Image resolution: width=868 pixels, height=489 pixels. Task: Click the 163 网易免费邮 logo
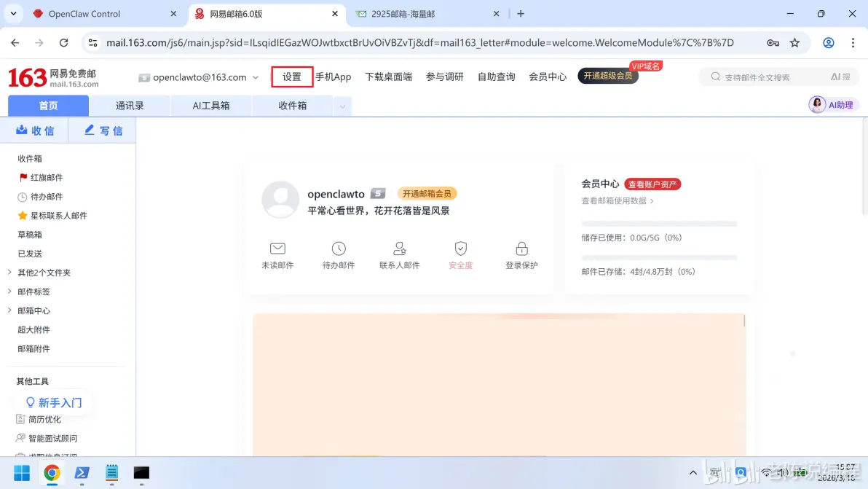click(53, 77)
